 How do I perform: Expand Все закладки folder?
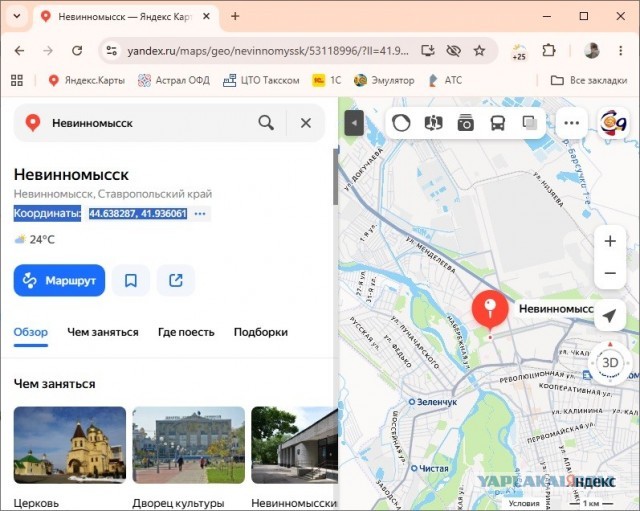[x=589, y=80]
